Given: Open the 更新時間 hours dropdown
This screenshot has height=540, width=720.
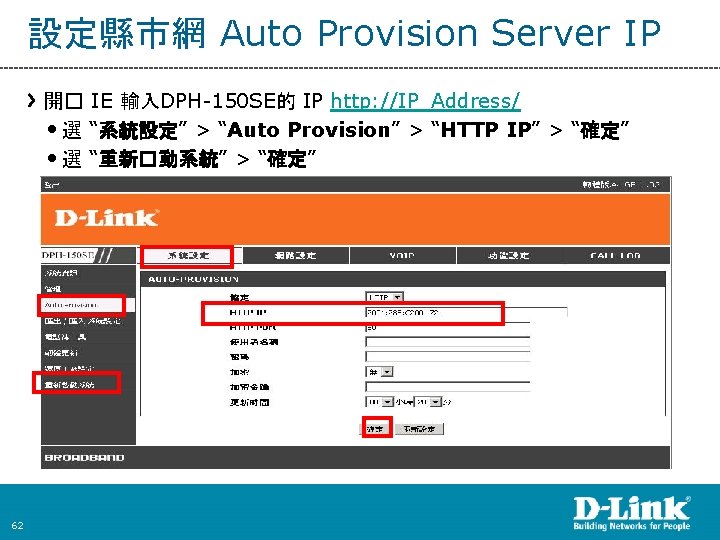Looking at the screenshot, I should (379, 402).
